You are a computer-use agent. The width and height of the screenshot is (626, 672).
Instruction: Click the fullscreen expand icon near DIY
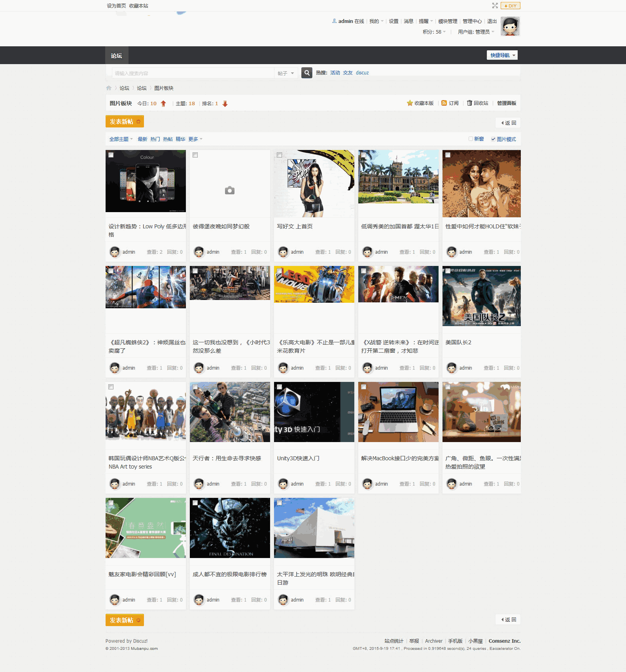[x=495, y=6]
